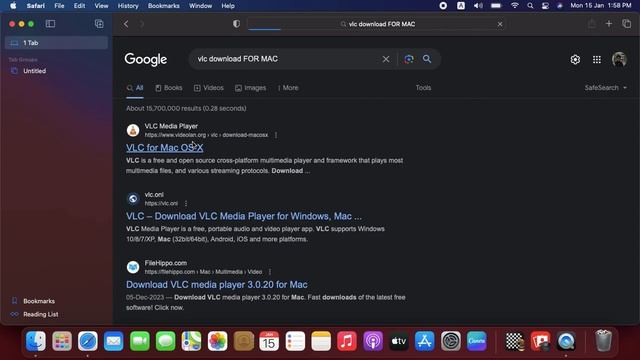Open the History menu
Screen dimensions: 640x360
[128, 6]
